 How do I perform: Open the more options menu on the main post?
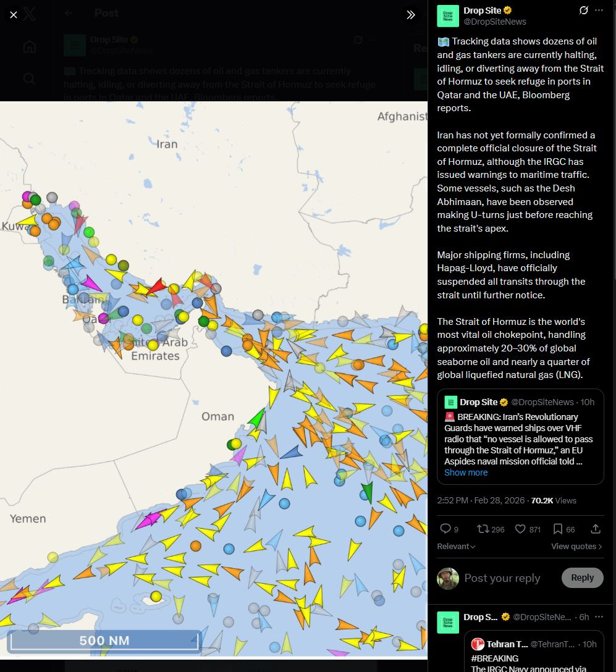[x=599, y=10]
